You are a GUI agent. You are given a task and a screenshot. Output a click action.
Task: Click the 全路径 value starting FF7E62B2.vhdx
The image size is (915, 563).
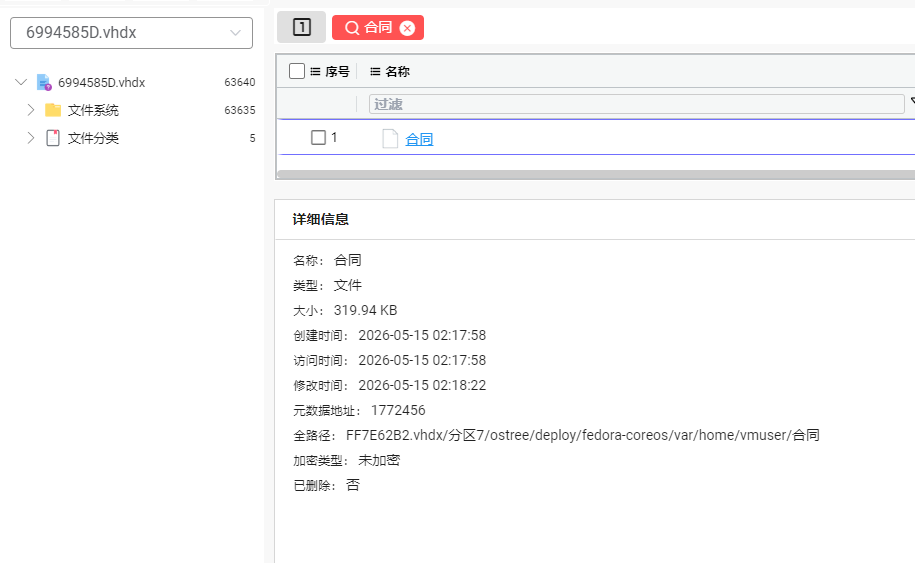[583, 436]
